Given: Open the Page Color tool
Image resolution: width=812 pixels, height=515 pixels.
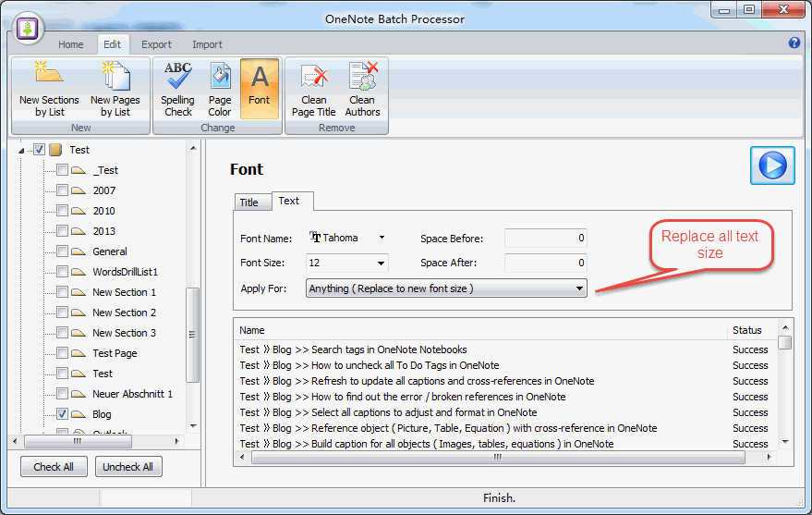Looking at the screenshot, I should tap(220, 91).
